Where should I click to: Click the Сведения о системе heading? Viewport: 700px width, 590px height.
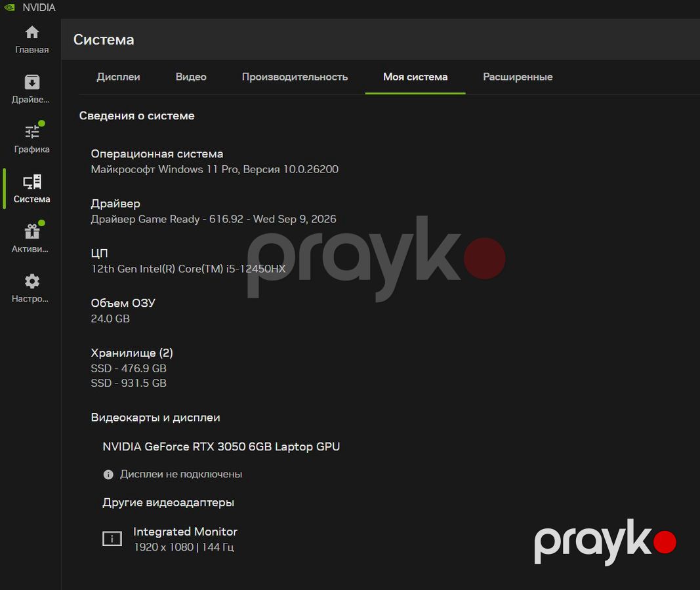click(x=136, y=116)
